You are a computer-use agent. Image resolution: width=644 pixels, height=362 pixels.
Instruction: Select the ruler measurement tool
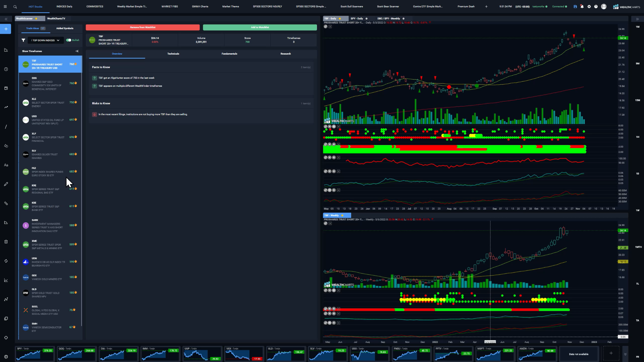[6, 203]
